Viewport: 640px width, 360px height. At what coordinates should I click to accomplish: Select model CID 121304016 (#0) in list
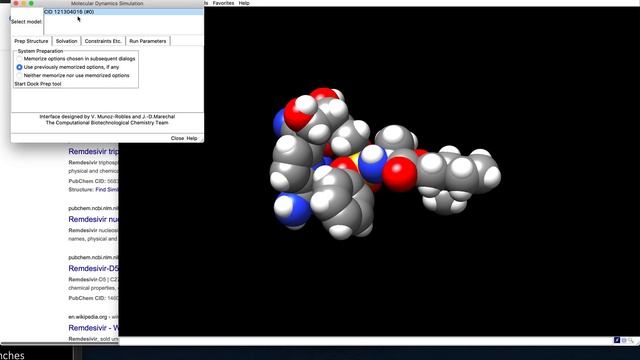click(123, 12)
